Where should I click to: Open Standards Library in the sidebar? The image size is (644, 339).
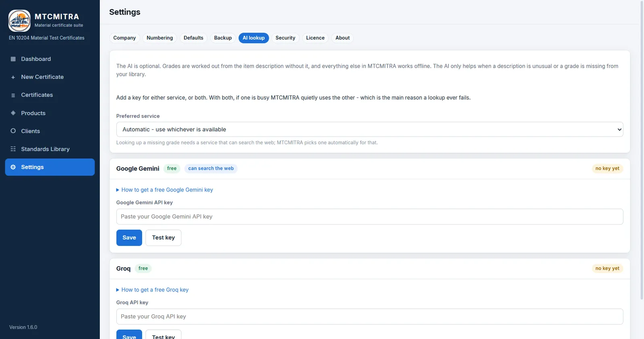coord(50,149)
